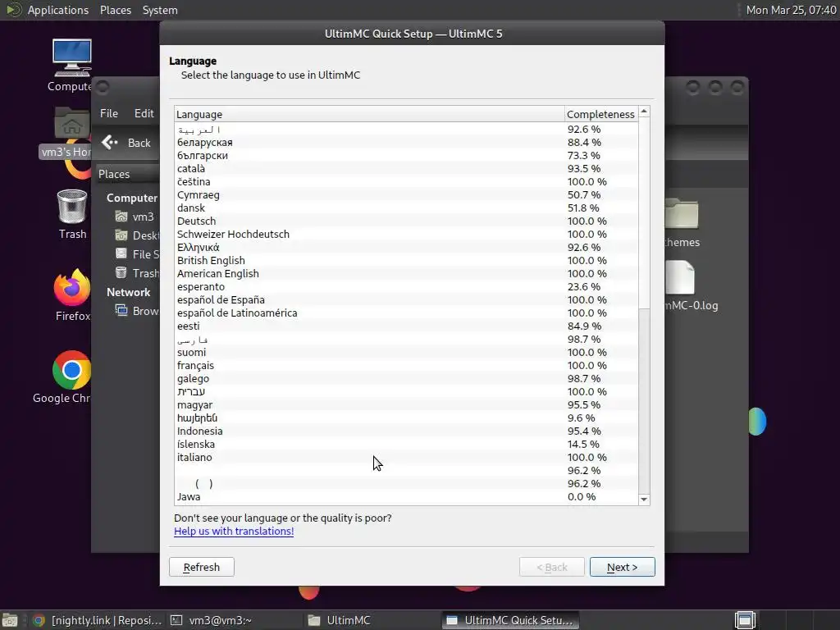Screen dimensions: 840x630
Task: Select català language
Action: [406, 168]
